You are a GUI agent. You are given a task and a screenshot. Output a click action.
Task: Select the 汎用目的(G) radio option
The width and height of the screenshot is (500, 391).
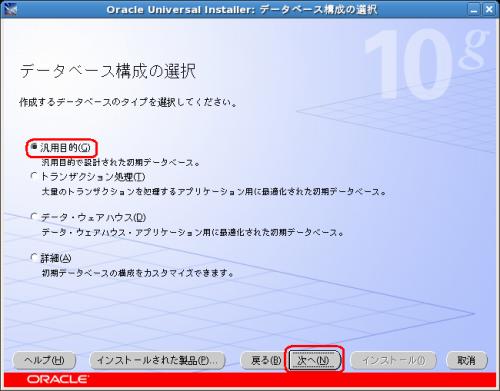tap(34, 147)
